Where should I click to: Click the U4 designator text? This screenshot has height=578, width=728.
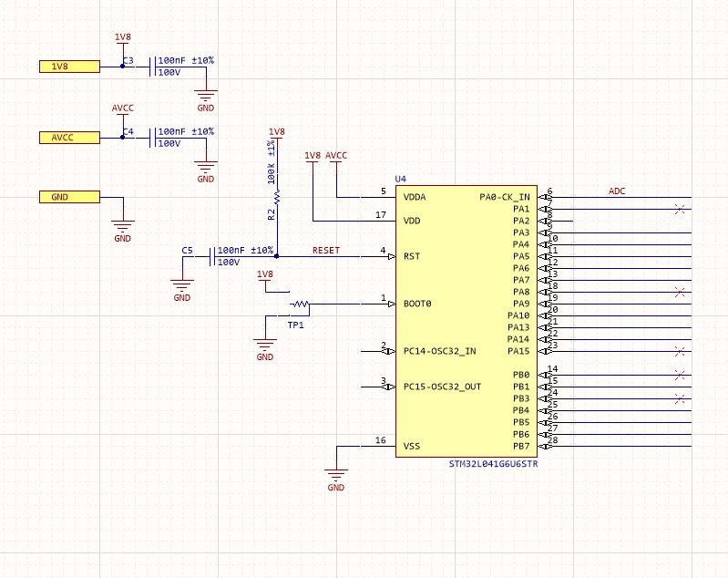point(400,179)
